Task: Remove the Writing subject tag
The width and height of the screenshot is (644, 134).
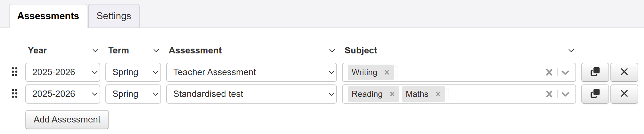Action: 387,72
